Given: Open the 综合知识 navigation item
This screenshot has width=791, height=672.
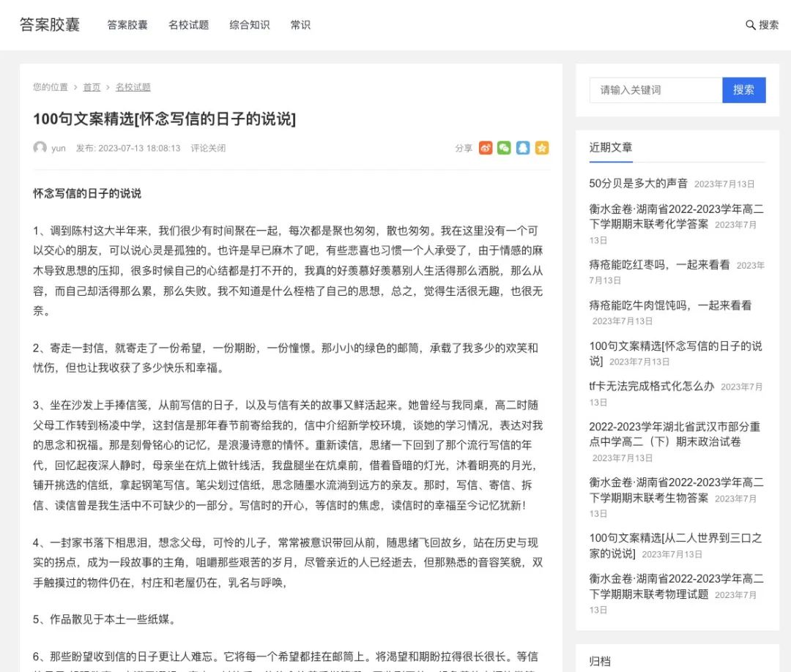Looking at the screenshot, I should pyautogui.click(x=250, y=24).
